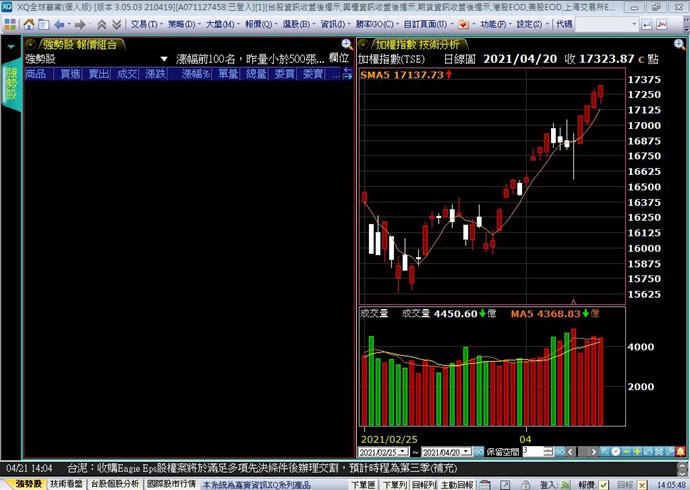Click the red chart icon in the toolbar
This screenshot has width=690, height=490.
pyautogui.click(x=661, y=25)
